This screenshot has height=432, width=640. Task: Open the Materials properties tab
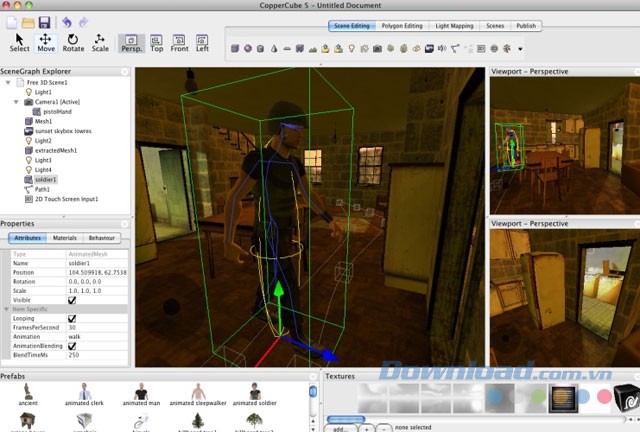coord(65,238)
